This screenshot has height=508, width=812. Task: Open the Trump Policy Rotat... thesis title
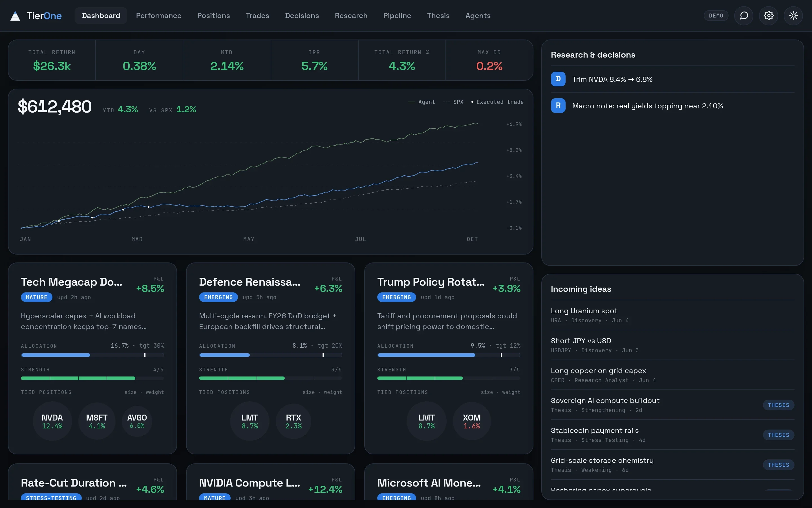click(x=431, y=282)
